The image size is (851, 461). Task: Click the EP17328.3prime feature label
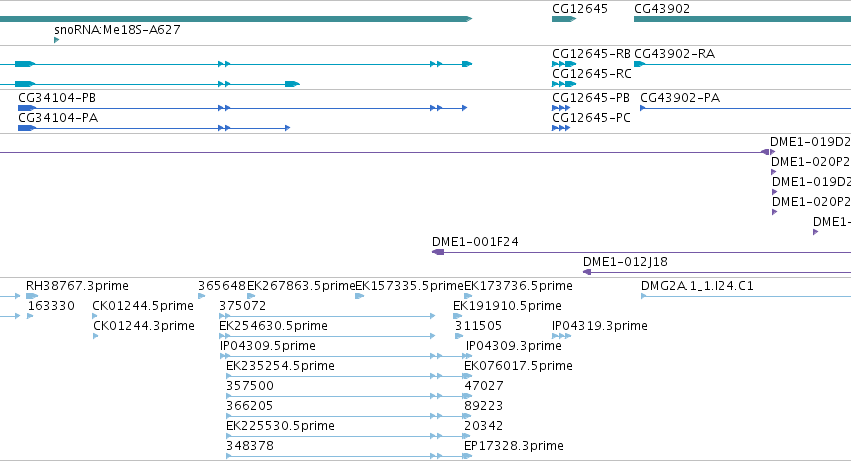coord(514,446)
